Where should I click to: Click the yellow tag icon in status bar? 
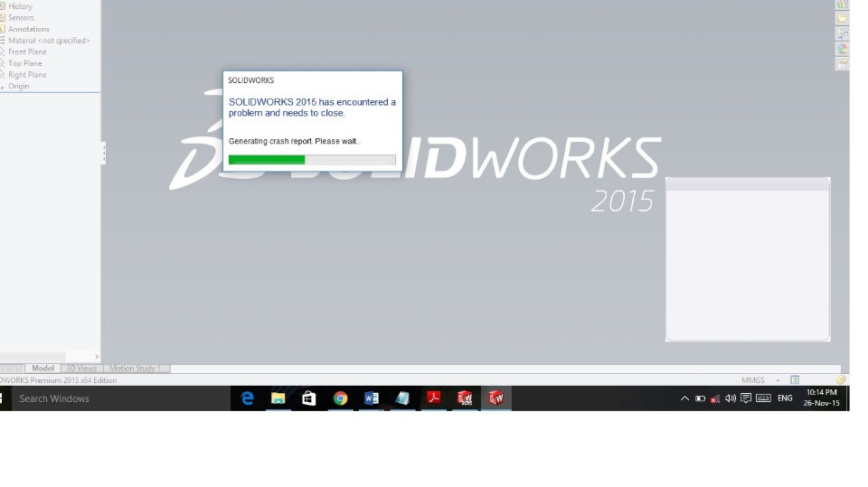(840, 379)
